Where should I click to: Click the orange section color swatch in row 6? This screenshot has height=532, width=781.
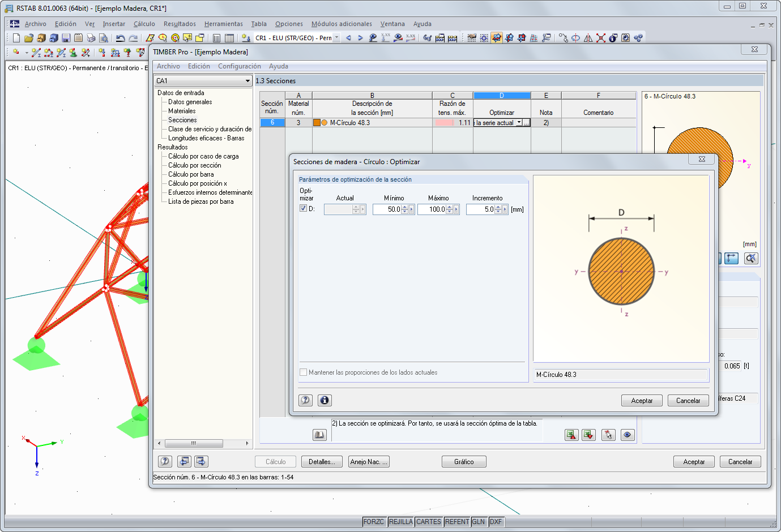click(x=317, y=122)
